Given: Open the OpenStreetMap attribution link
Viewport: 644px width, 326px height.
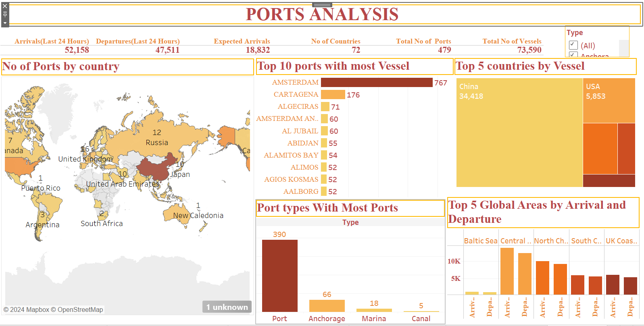Looking at the screenshot, I should tap(80, 309).
